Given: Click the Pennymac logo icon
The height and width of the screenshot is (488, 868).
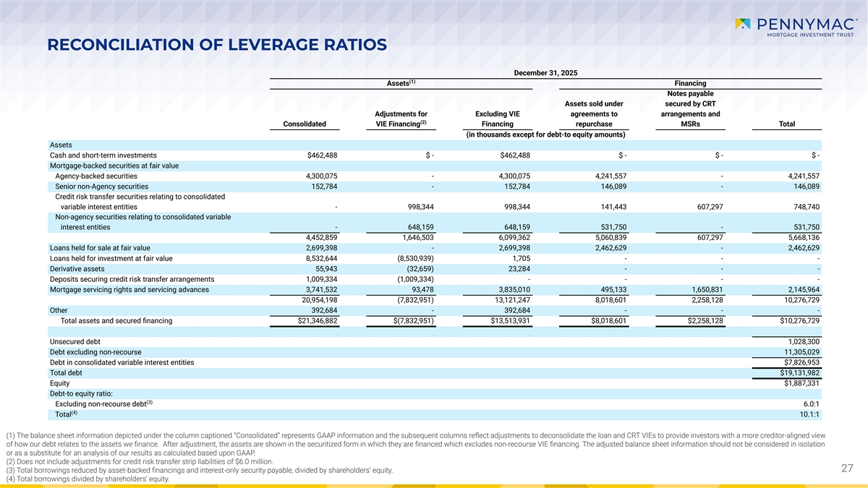Looking at the screenshot, I should (x=743, y=24).
